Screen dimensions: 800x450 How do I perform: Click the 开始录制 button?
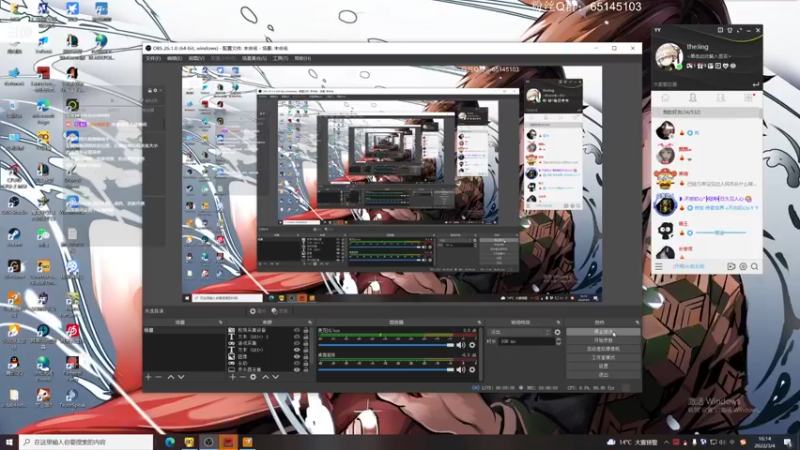coord(603,340)
